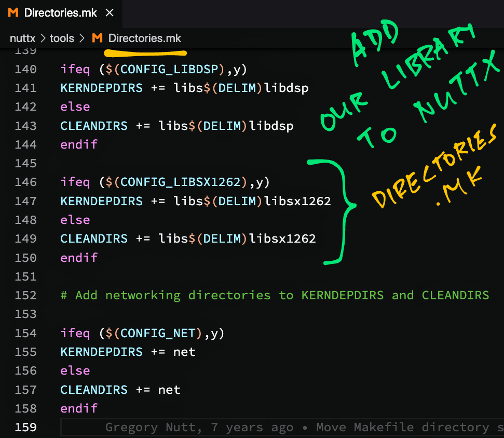The height and width of the screenshot is (438, 504).
Task: Click line number 159 in gutter
Action: tap(25, 428)
